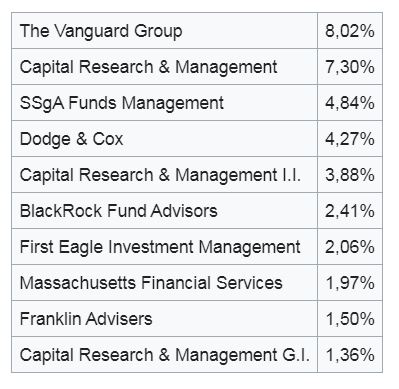Click Capital Research & Management I.I. cell
The width and height of the screenshot is (399, 389).
click(x=165, y=175)
